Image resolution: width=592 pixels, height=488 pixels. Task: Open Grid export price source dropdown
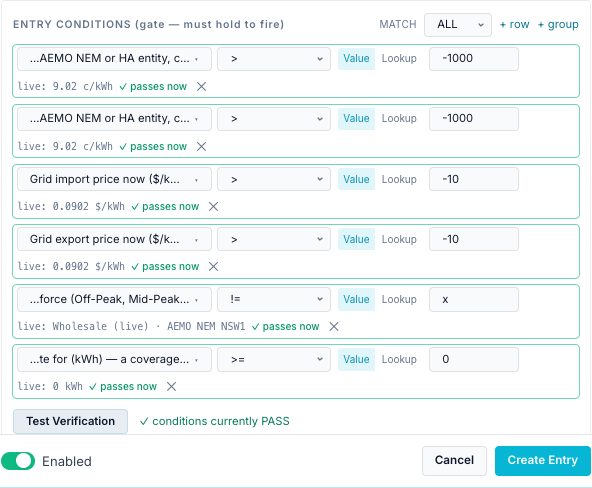point(114,239)
